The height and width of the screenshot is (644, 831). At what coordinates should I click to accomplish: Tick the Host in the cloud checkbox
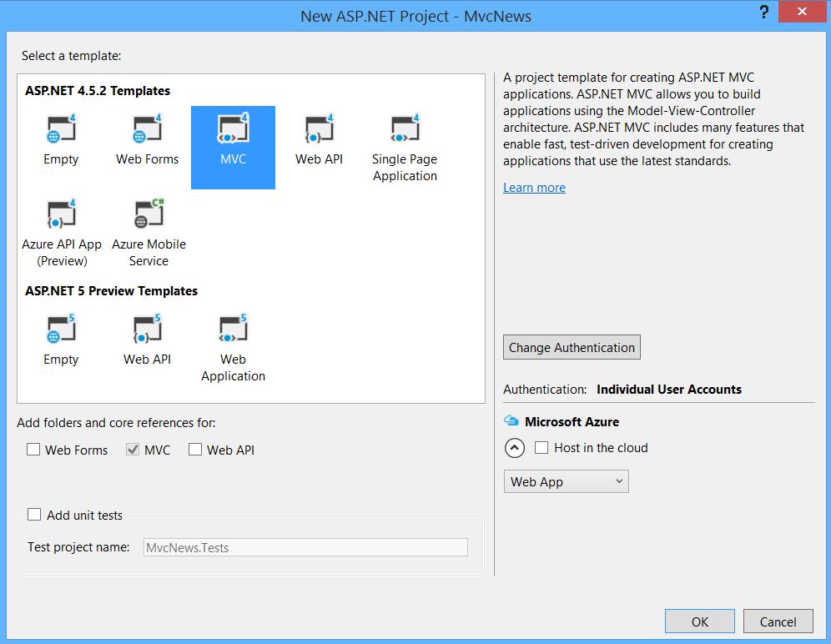coord(541,448)
